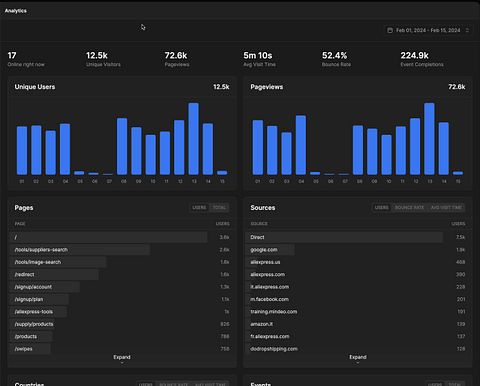Click the Direct source row
Screen dimensions: 480x386
click(x=358, y=237)
